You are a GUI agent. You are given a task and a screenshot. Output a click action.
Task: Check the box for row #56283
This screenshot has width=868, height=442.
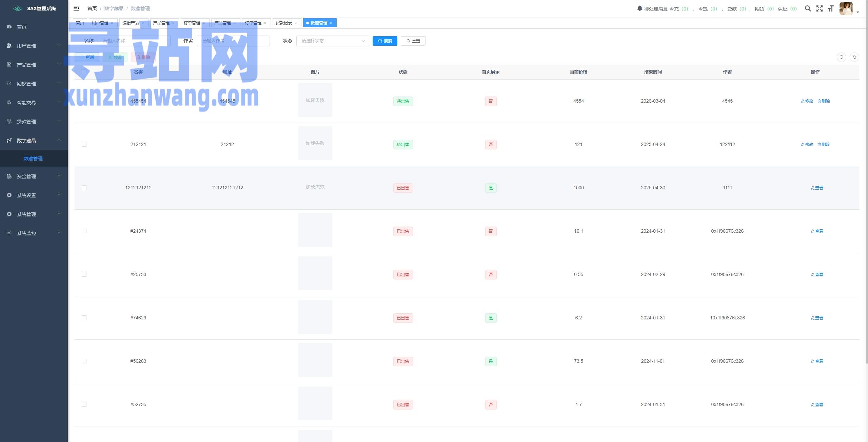coord(84,361)
